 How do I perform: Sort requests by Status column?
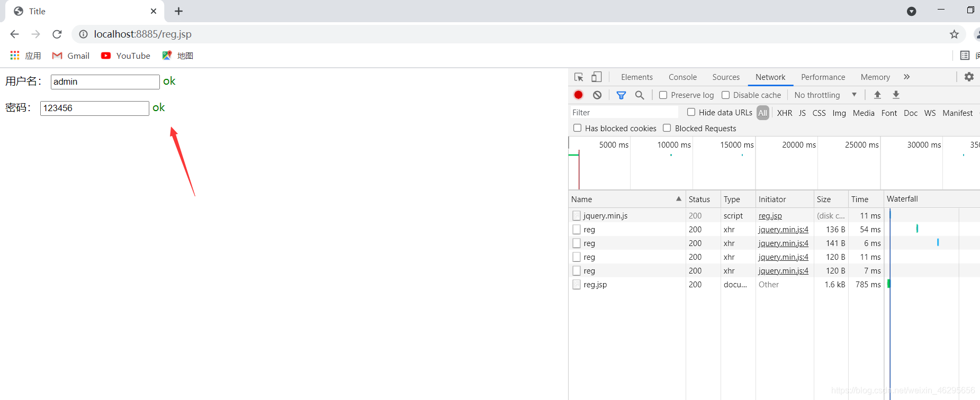[x=703, y=199]
